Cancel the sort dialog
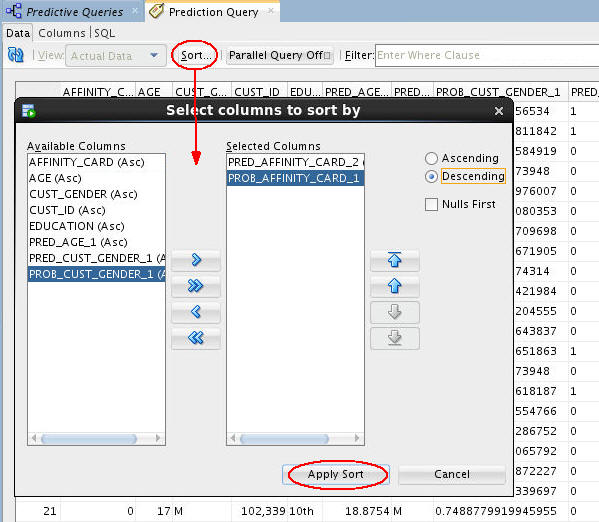This screenshot has width=599, height=522. 452,474
